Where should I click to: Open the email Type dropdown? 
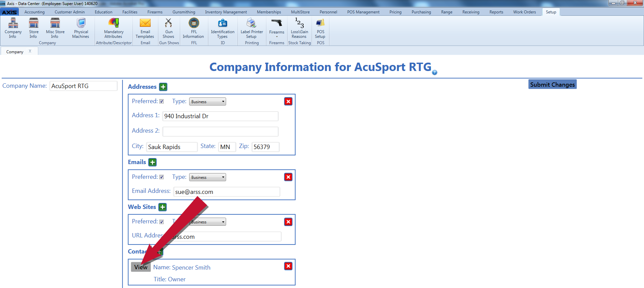pyautogui.click(x=208, y=177)
